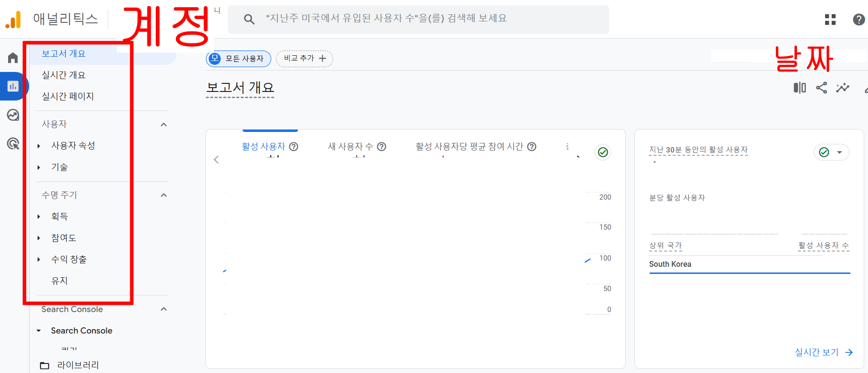Click the 활성 사용자 수 column header
Image resolution: width=868 pixels, height=373 pixels.
(824, 246)
